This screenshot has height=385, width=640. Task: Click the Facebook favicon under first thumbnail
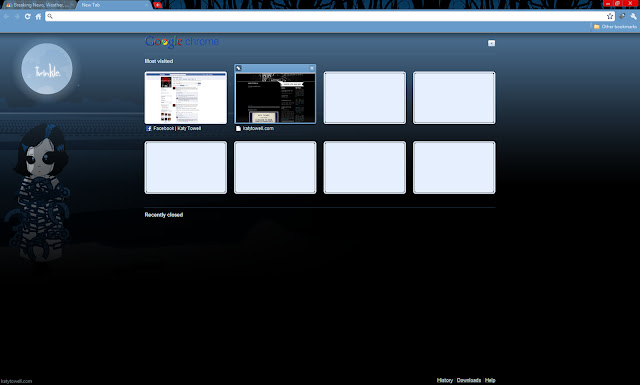[x=149, y=129]
